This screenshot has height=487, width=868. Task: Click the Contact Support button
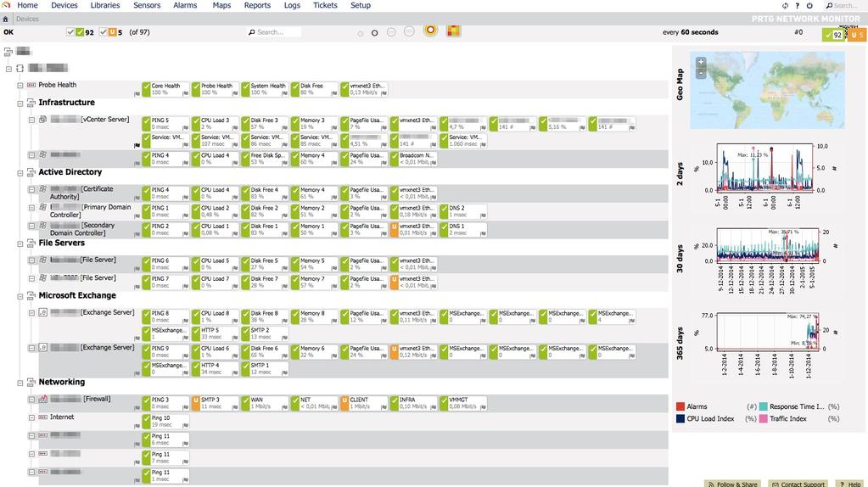[x=798, y=484]
